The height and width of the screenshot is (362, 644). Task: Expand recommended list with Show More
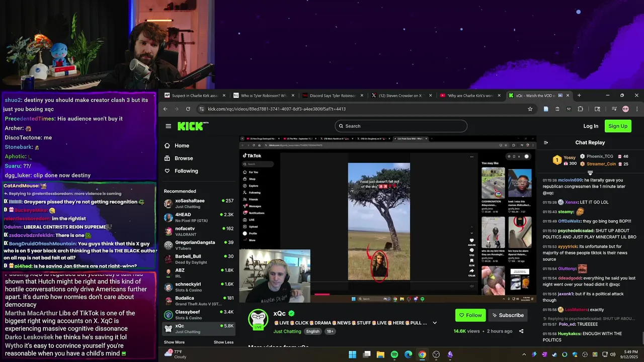174,342
